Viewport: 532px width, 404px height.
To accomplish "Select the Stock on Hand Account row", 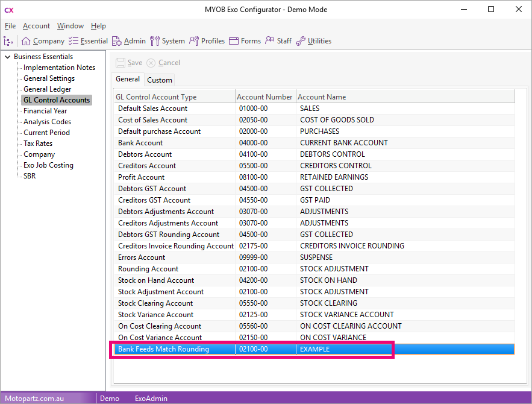I will (314, 280).
